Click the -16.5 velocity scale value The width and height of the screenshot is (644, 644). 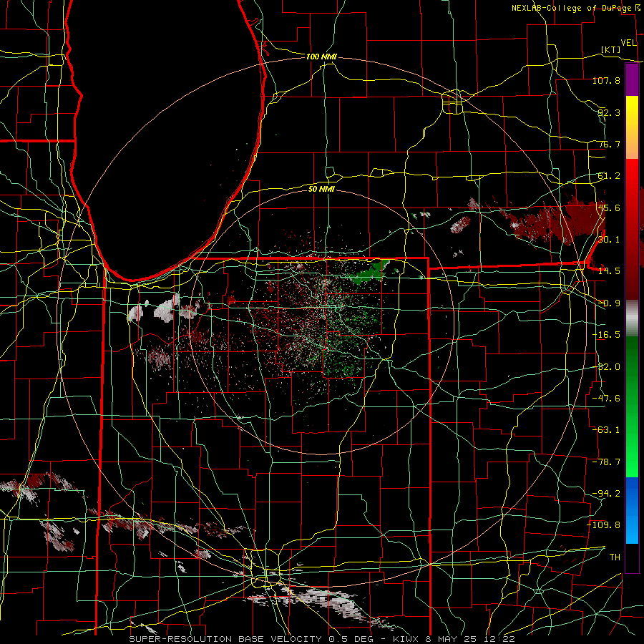pos(606,335)
